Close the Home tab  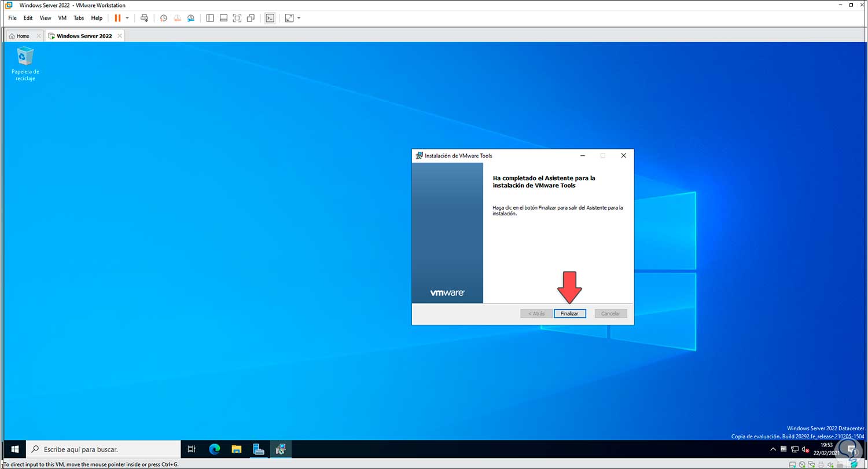(x=39, y=36)
